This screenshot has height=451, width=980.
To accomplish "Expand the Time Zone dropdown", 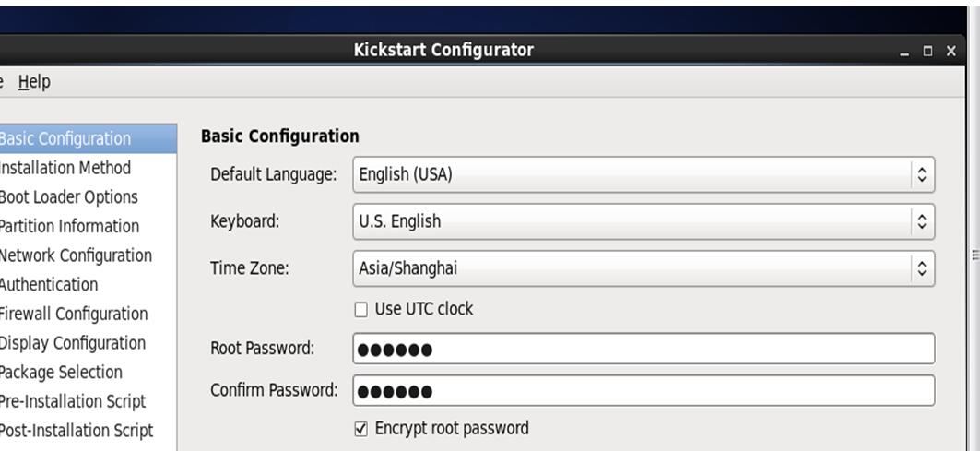I will coord(643,268).
